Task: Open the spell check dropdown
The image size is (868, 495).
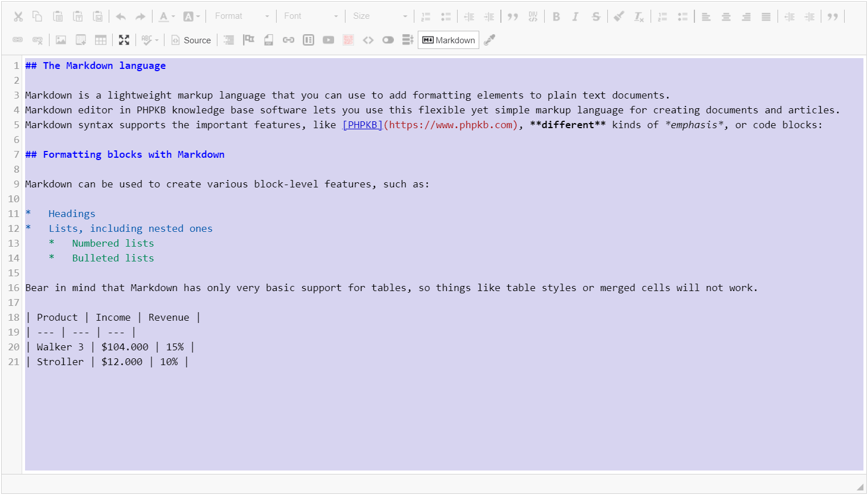Action: pos(150,40)
